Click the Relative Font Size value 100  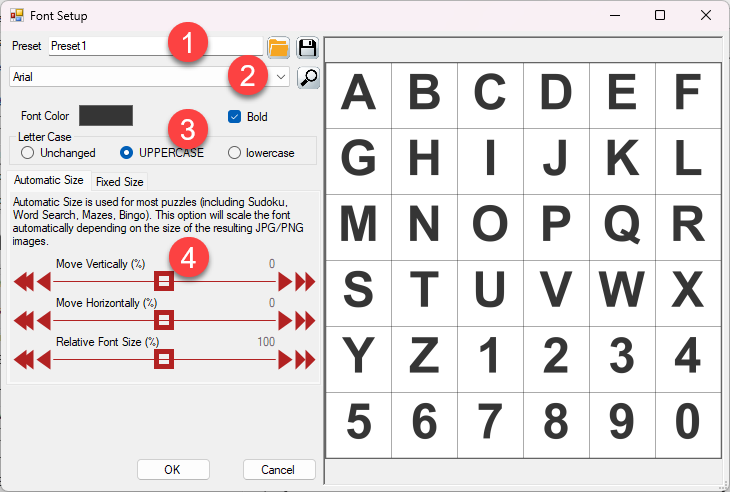pyautogui.click(x=266, y=342)
